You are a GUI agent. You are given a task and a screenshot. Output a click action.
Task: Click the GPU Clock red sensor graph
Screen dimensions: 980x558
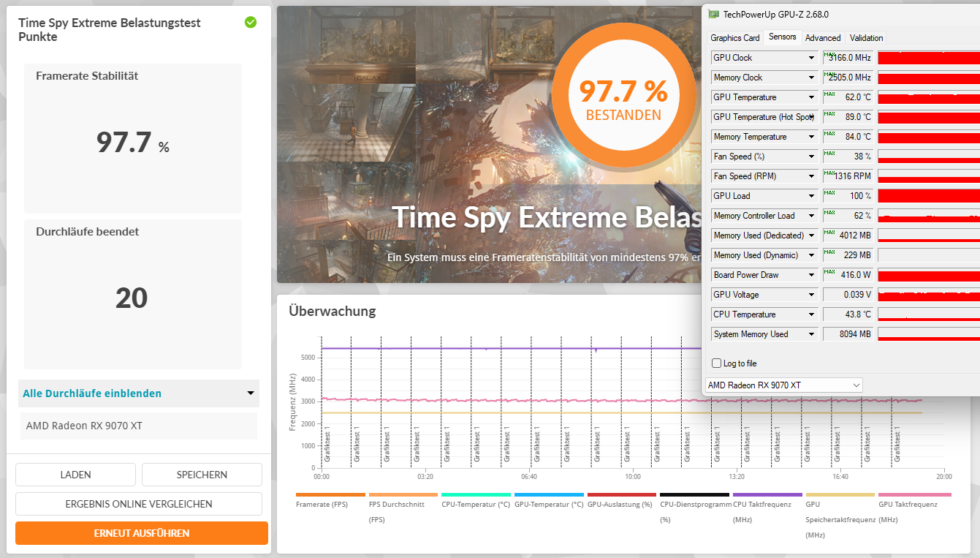(x=928, y=58)
